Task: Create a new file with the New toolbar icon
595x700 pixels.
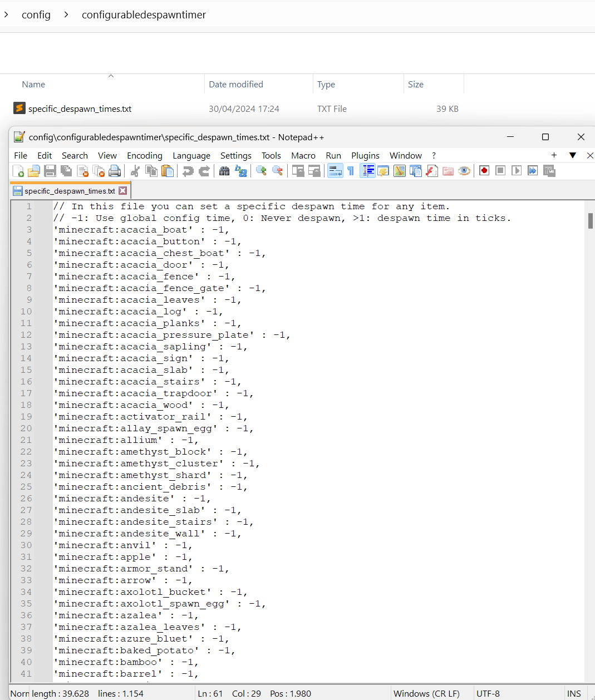Action: 18,171
